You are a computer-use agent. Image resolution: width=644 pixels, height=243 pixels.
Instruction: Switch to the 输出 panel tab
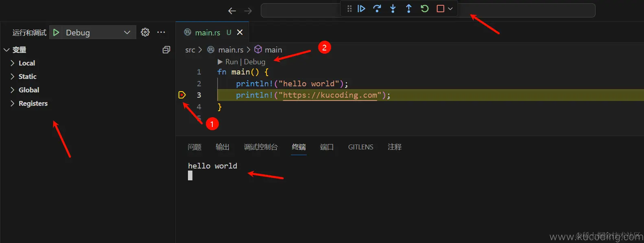(223, 147)
